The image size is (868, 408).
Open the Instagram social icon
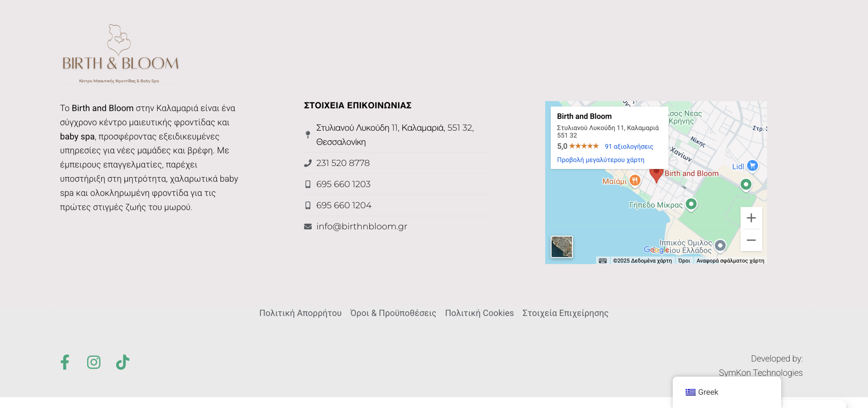coord(94,362)
